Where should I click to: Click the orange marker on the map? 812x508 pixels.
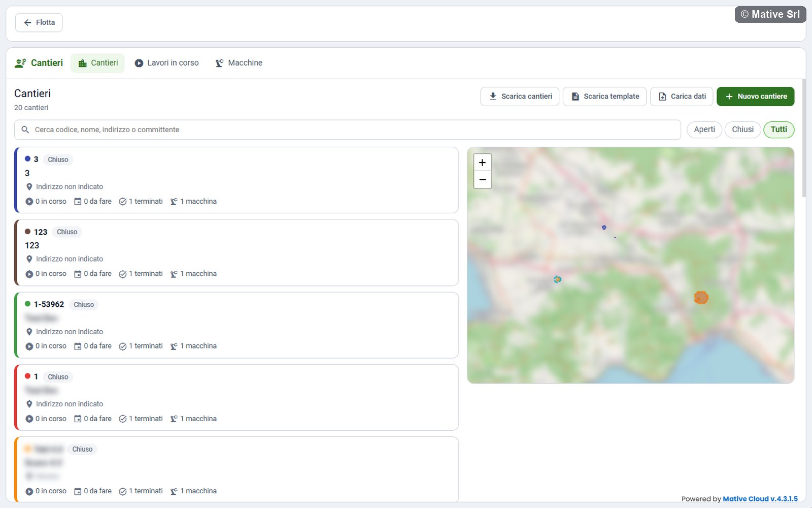[x=701, y=298]
